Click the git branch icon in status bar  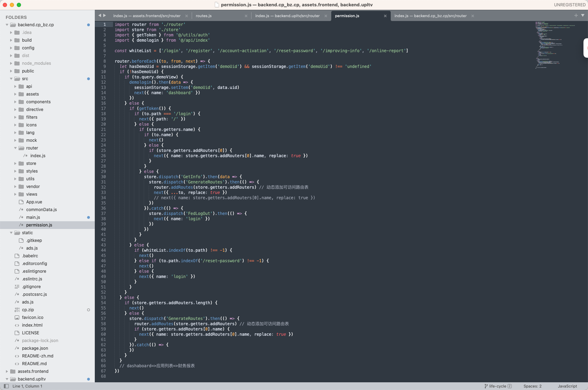tap(486, 386)
